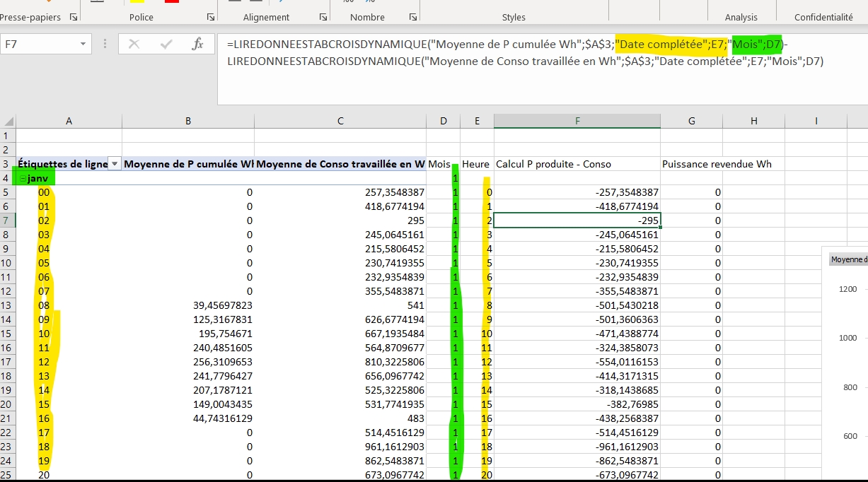The image size is (868, 482).
Task: Collapse the janv pivot group
Action: point(23,179)
